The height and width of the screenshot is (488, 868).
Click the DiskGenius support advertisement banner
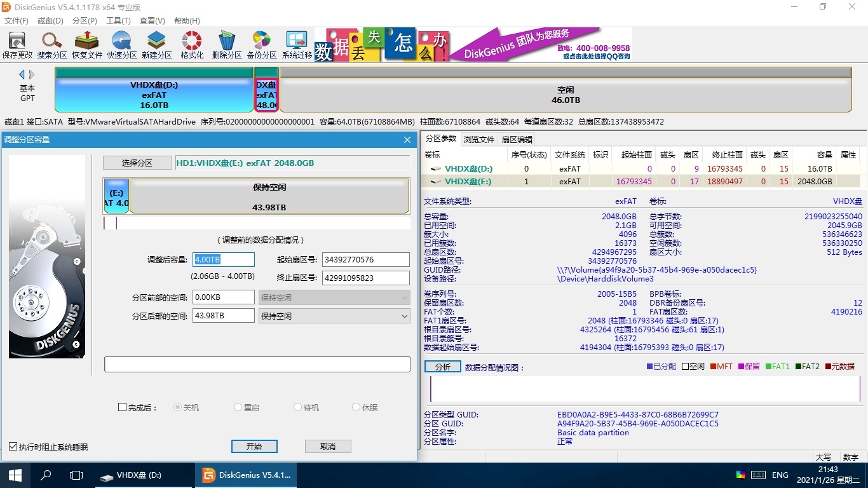click(x=473, y=44)
